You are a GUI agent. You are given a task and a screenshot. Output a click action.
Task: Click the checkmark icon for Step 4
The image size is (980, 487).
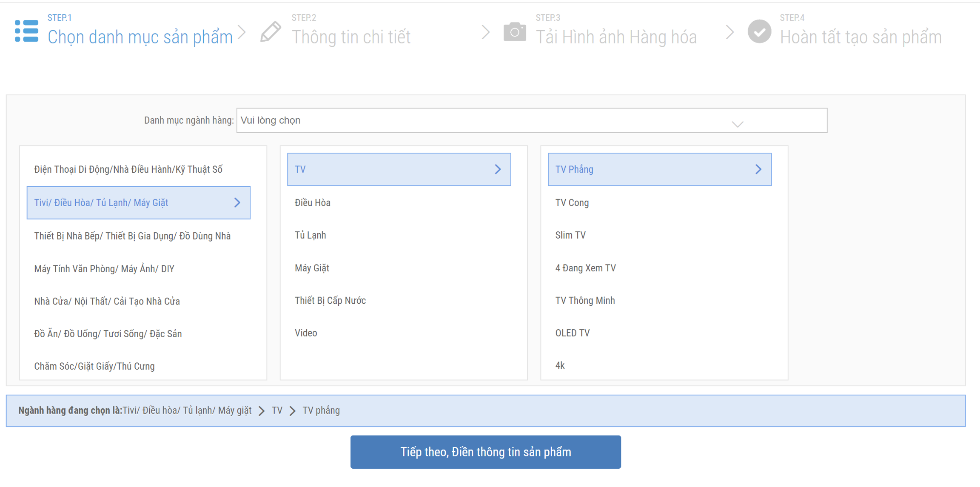coord(759,32)
